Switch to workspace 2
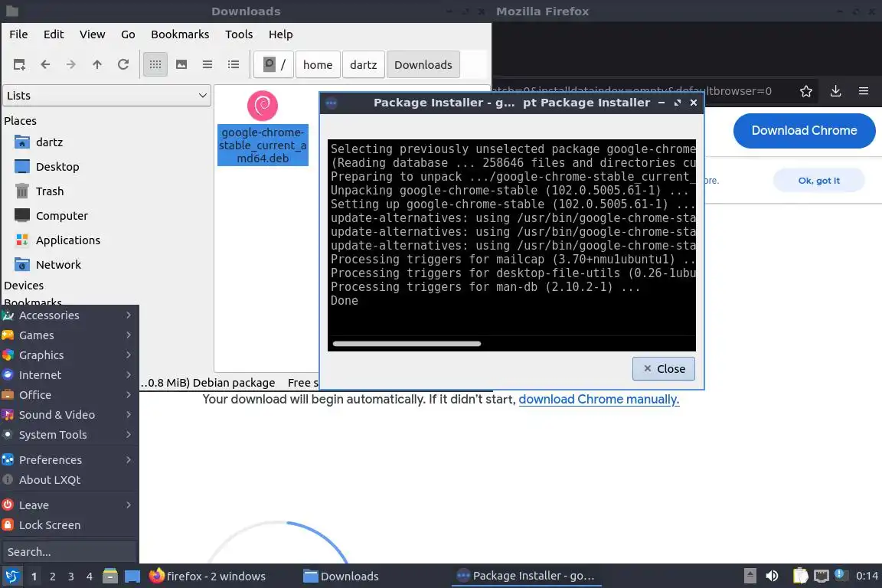This screenshot has height=588, width=882. pos(52,577)
